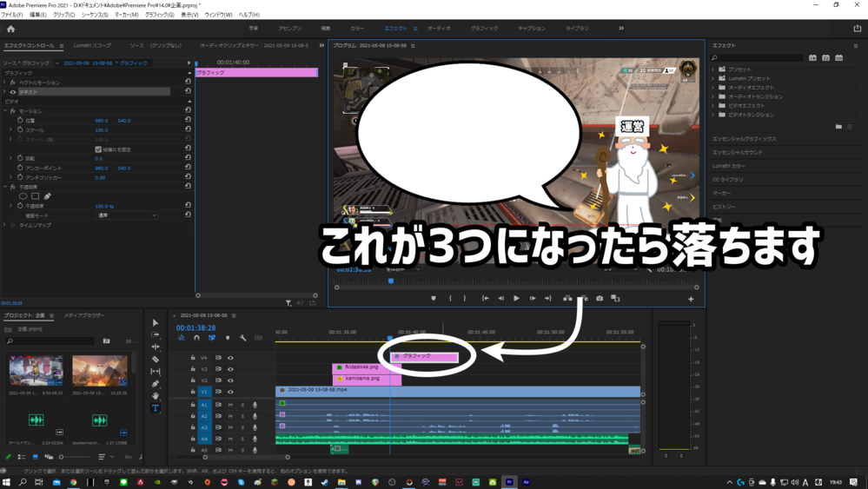The width and height of the screenshot is (868, 489).
Task: Select the Razor tool
Action: pos(156,359)
